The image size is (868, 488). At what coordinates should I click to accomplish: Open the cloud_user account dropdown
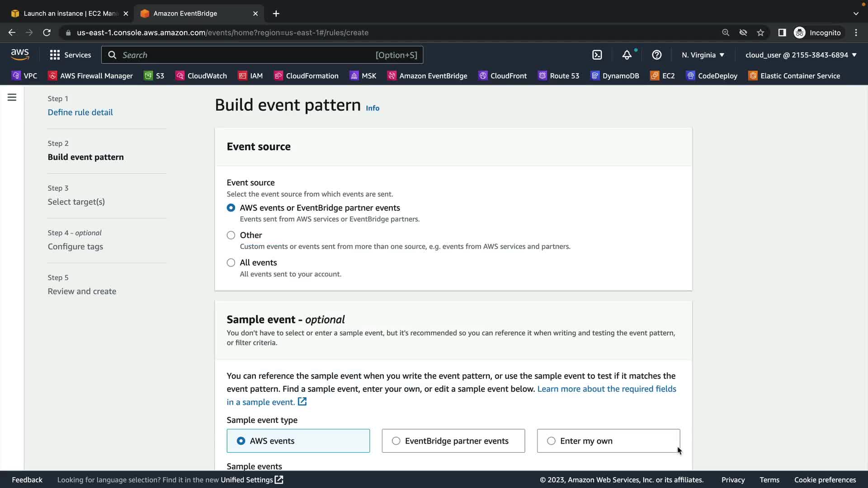point(801,55)
